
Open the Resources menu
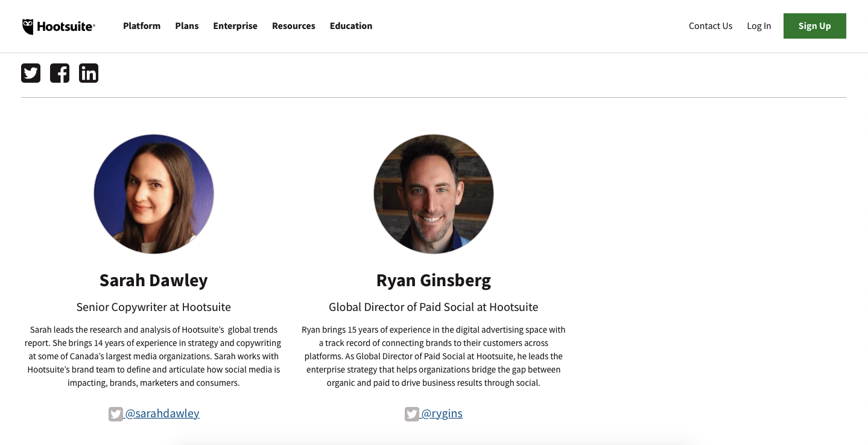tap(293, 26)
